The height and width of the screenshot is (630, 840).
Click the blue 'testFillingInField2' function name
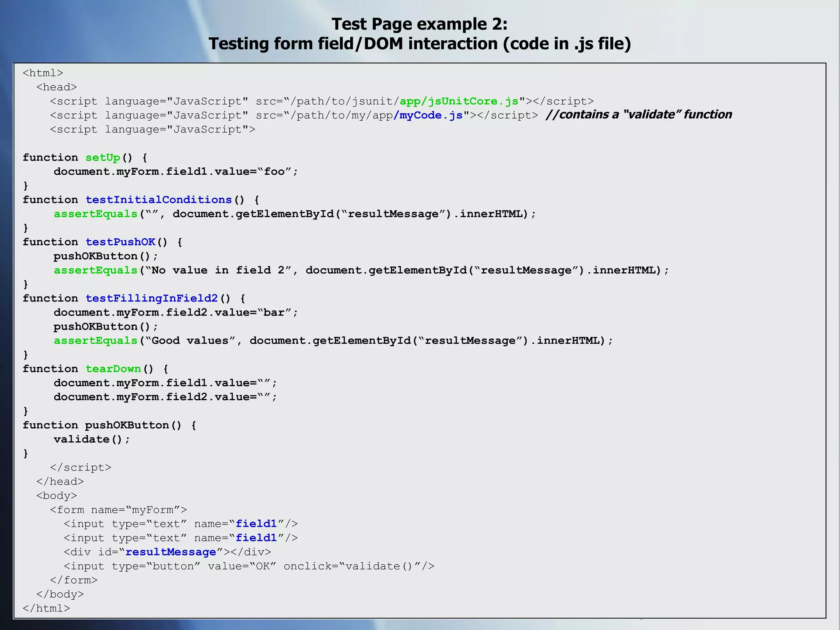(152, 298)
